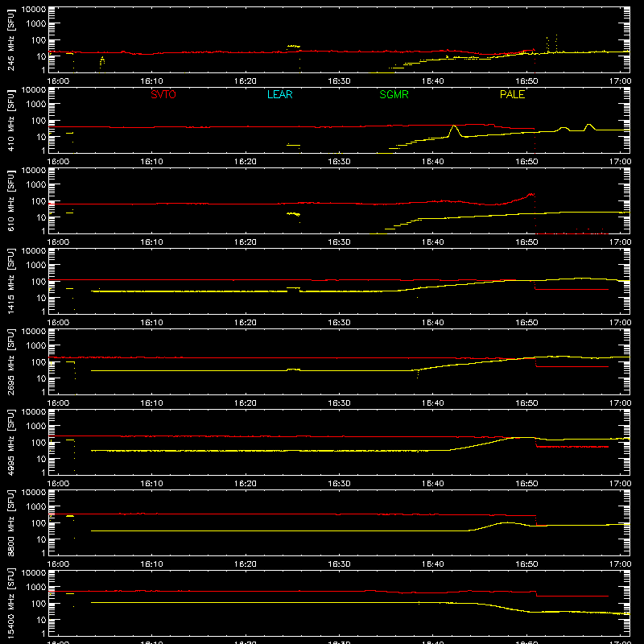The height and width of the screenshot is (644, 644).
Task: Click the red SVTO station legend label
Action: (x=163, y=94)
